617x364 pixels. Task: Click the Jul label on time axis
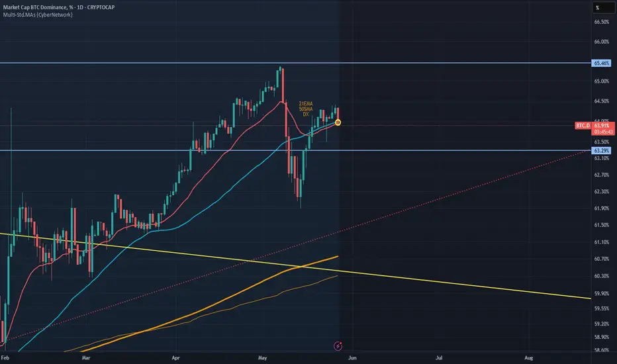tap(439, 357)
